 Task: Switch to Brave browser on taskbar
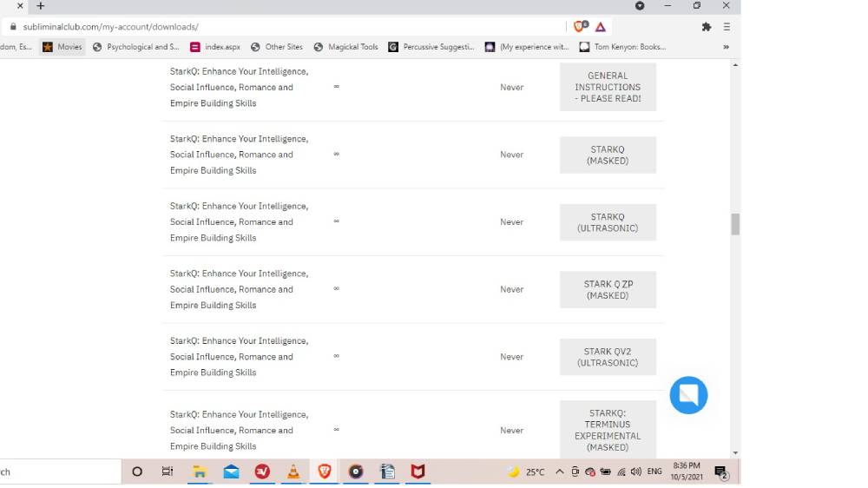coord(325,472)
